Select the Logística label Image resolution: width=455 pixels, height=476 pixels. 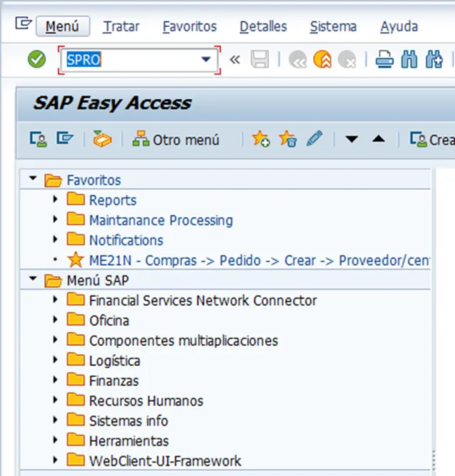tap(115, 361)
